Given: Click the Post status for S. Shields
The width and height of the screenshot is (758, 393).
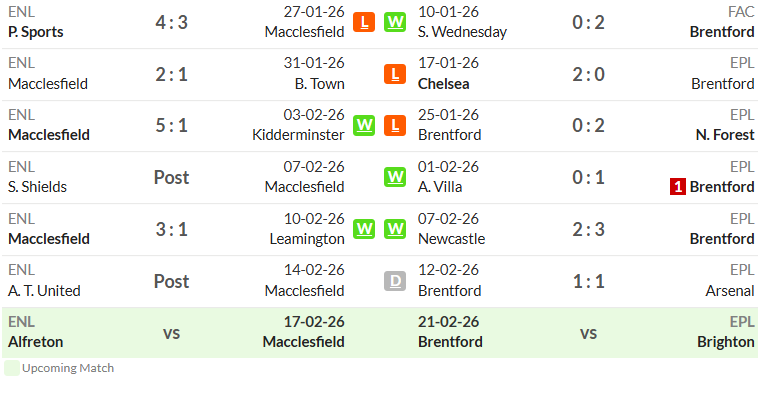Looking at the screenshot, I should [x=172, y=177].
